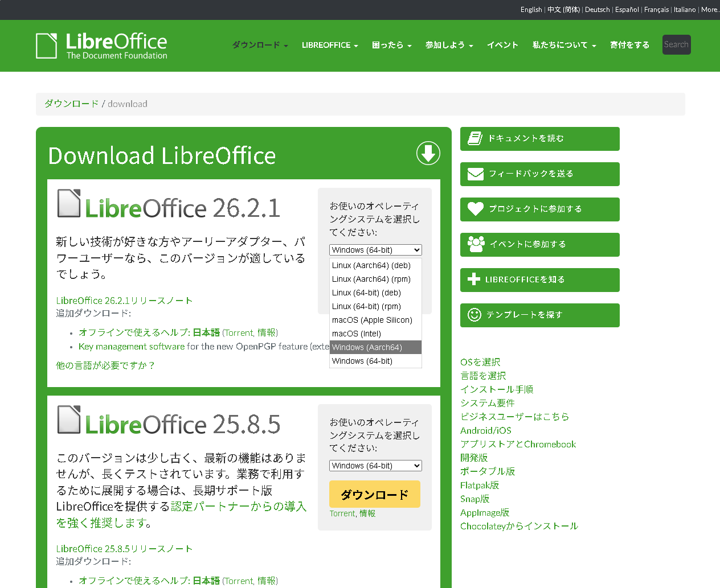The image size is (720, 588).
Task: Click the yellow ダウンロード button
Action: (x=374, y=494)
